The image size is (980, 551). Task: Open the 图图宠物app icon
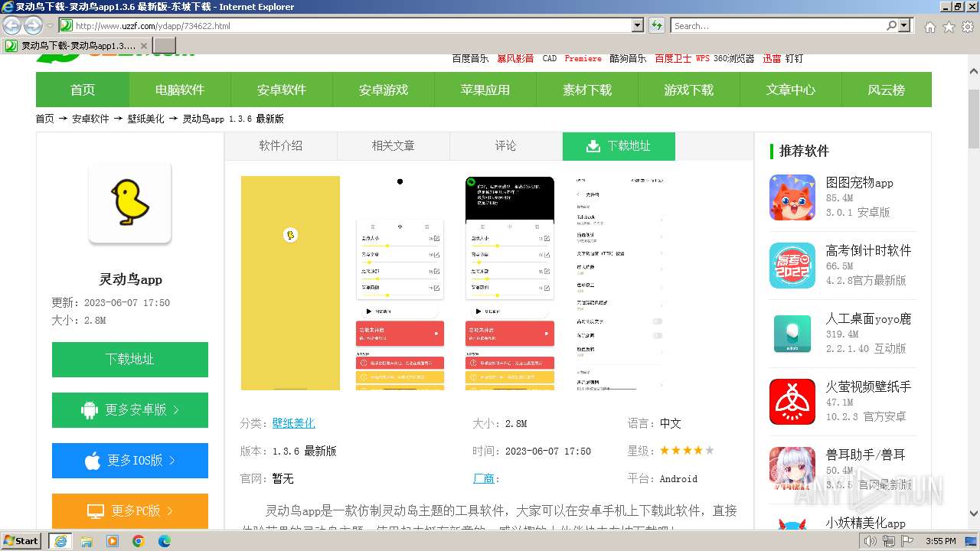(792, 197)
